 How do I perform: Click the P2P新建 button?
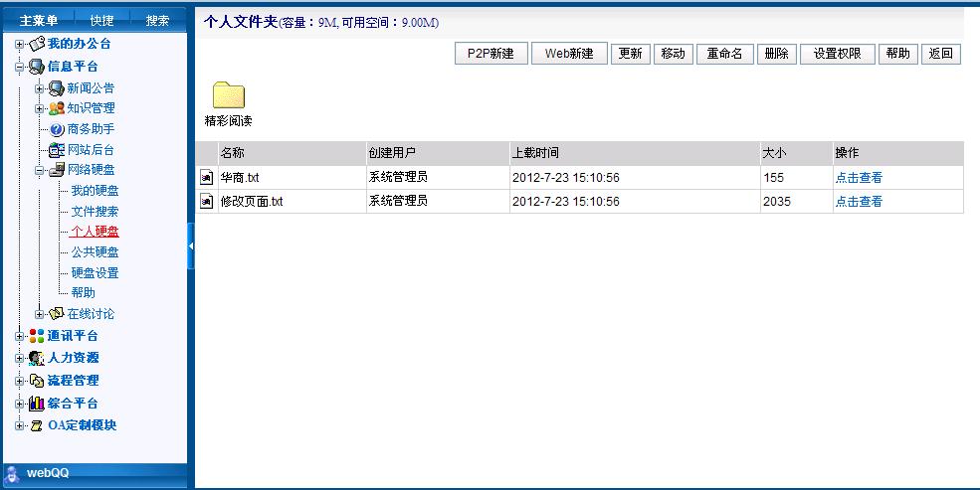[x=490, y=55]
